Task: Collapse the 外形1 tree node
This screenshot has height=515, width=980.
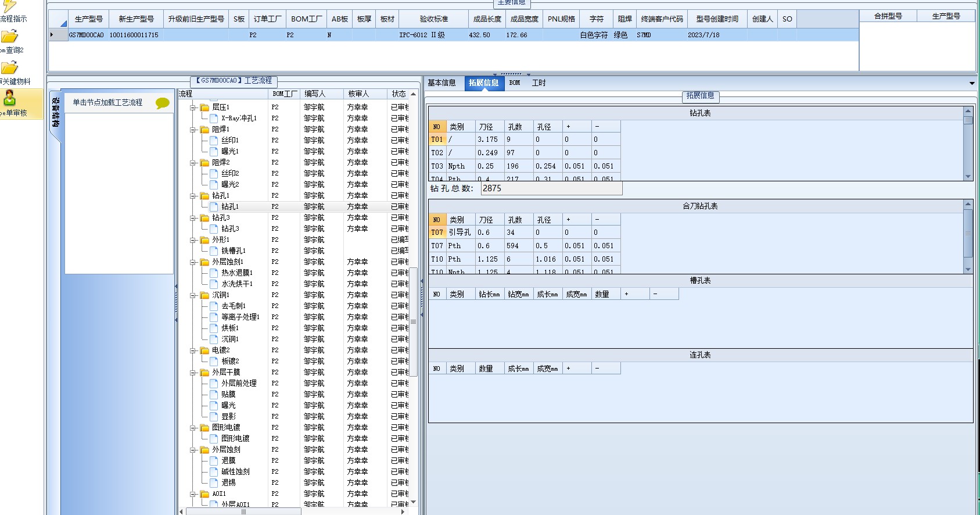Action: coord(192,240)
